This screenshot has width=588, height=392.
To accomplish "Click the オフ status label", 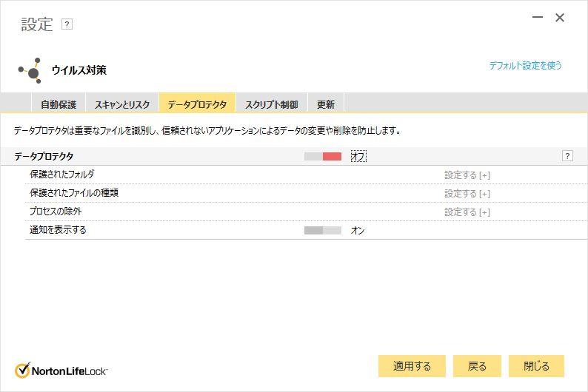I will click(x=358, y=156).
